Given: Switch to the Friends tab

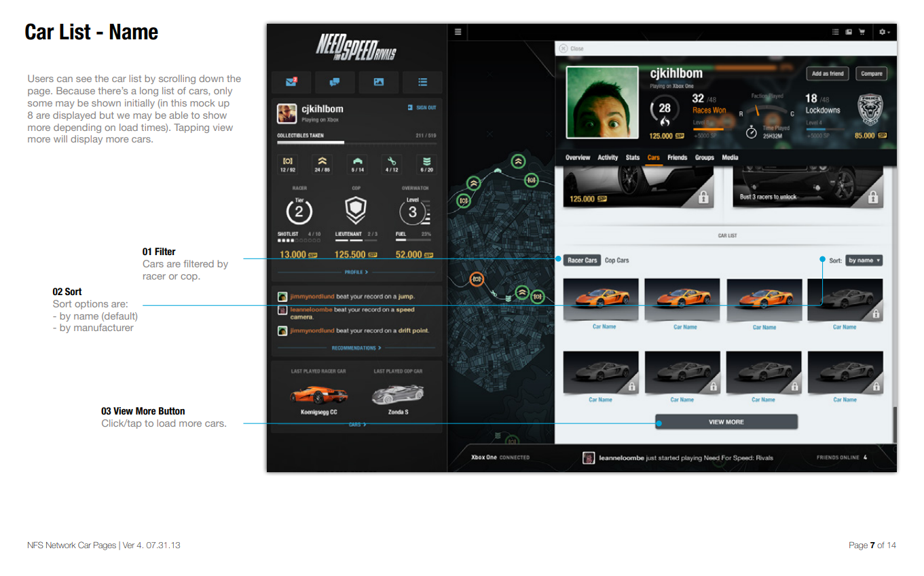Looking at the screenshot, I should coord(678,157).
